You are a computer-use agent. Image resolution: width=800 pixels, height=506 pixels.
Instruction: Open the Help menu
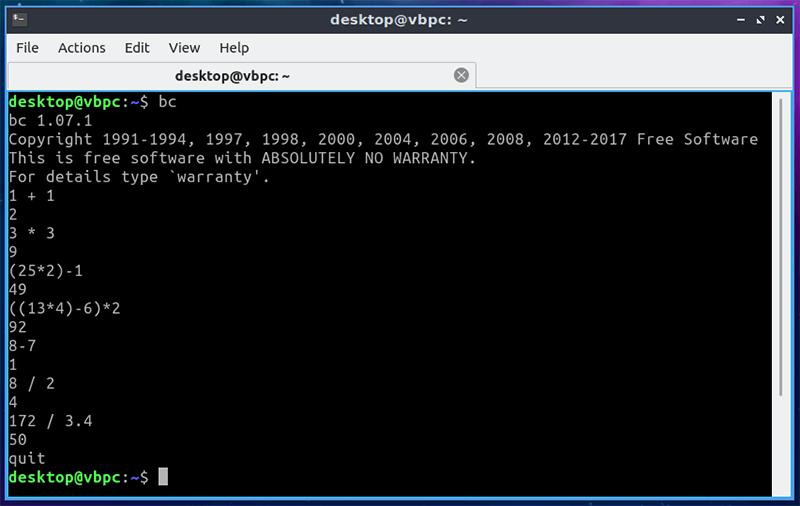point(234,48)
